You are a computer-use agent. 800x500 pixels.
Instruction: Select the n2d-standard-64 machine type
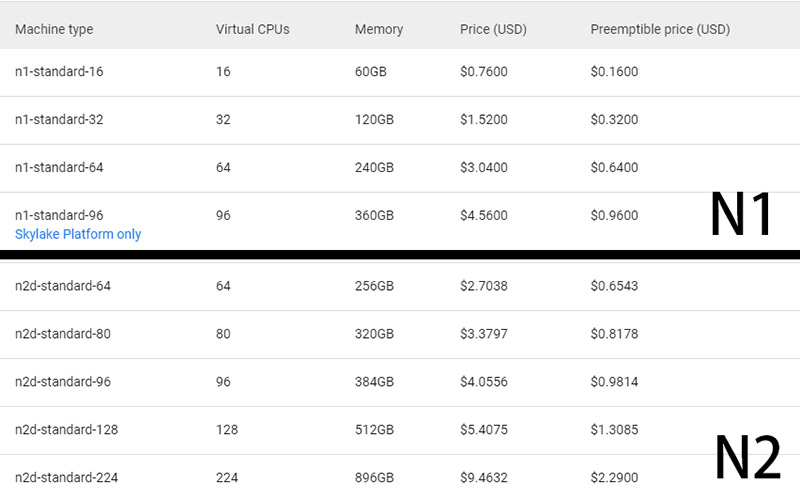(x=63, y=286)
